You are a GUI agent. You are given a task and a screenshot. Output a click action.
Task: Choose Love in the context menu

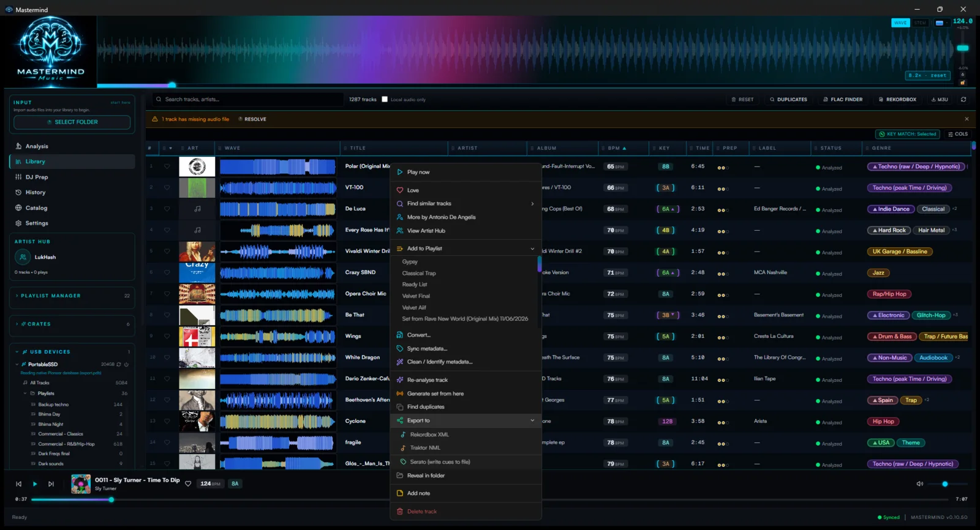point(466,190)
